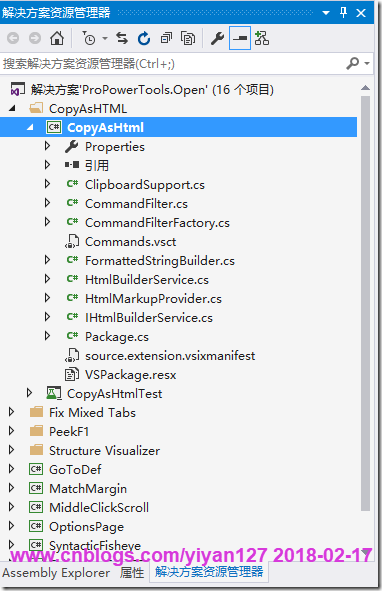Switch to the 属性 tab

point(132,573)
